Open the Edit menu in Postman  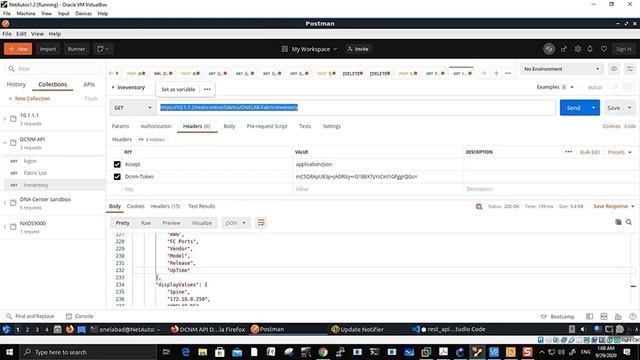21,34
